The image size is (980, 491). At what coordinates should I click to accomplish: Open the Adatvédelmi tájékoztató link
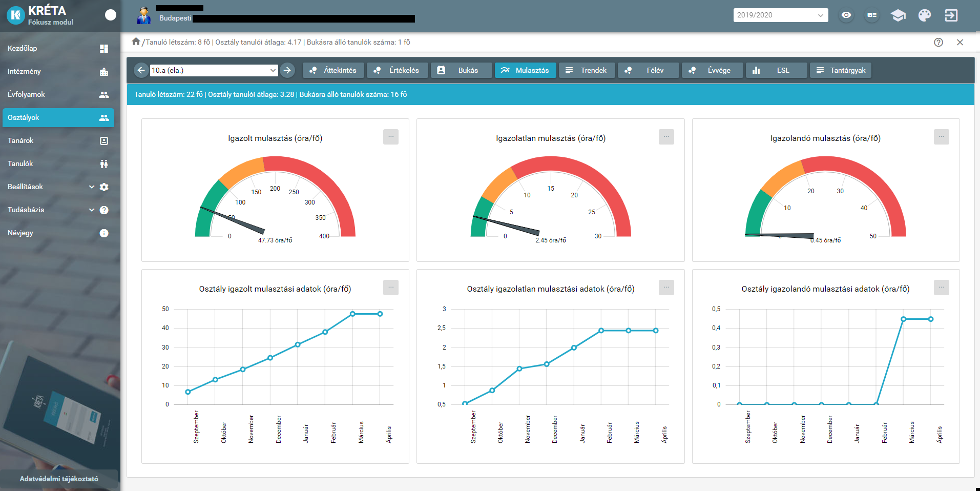pyautogui.click(x=59, y=479)
